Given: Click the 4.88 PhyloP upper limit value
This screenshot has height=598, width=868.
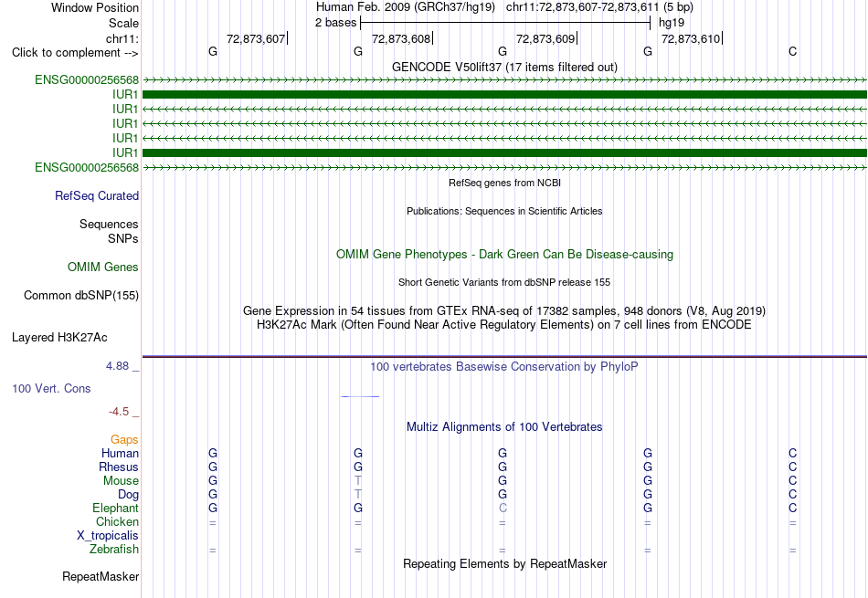Looking at the screenshot, I should click(117, 366).
